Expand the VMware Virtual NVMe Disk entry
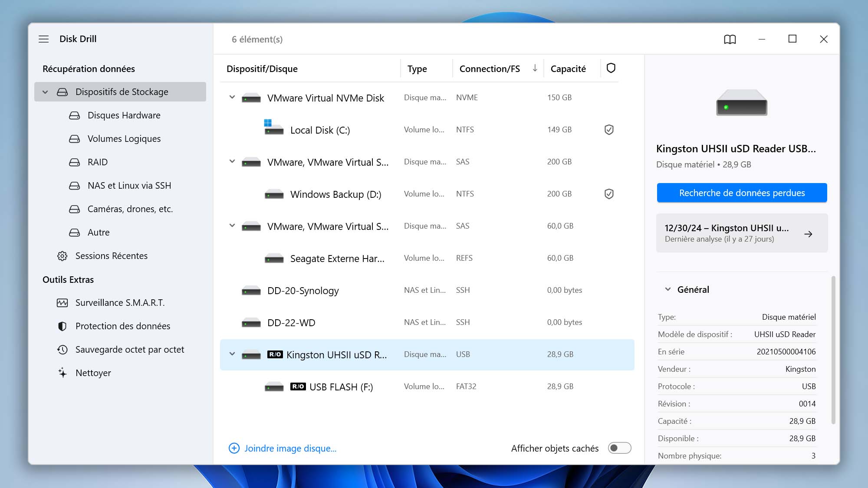Image resolution: width=868 pixels, height=488 pixels. pyautogui.click(x=233, y=98)
